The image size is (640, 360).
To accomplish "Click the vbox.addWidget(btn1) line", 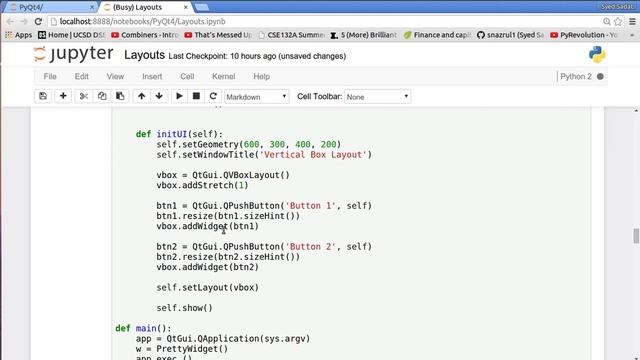I will click(207, 226).
